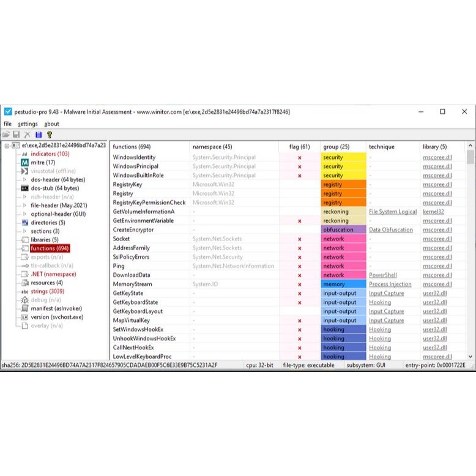Select functions (694) tree item

[50, 248]
